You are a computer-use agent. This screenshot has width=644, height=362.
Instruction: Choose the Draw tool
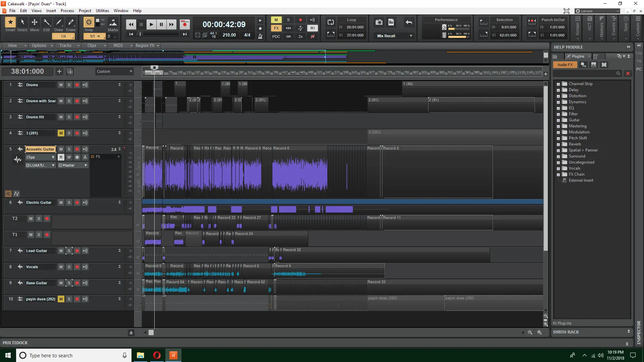(59, 23)
